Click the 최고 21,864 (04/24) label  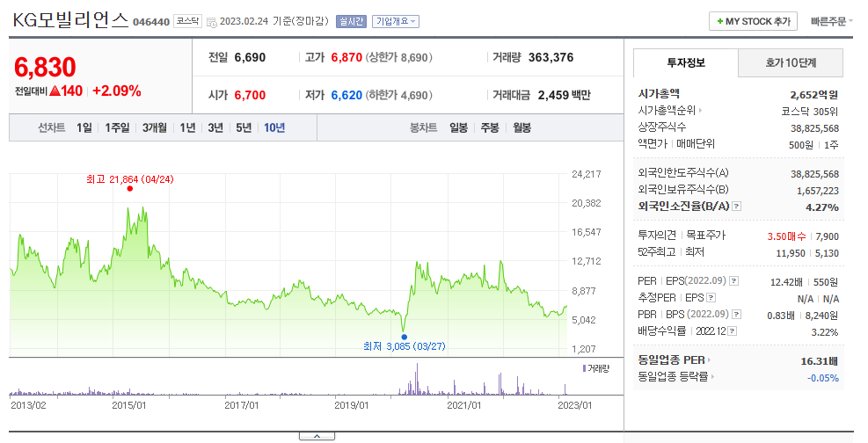pos(130,179)
